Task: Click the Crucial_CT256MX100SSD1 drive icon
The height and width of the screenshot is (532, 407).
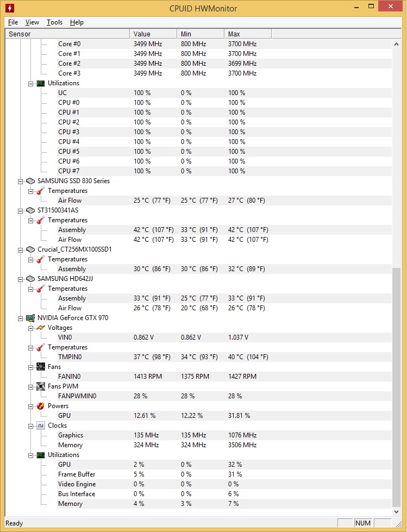Action: pos(30,249)
